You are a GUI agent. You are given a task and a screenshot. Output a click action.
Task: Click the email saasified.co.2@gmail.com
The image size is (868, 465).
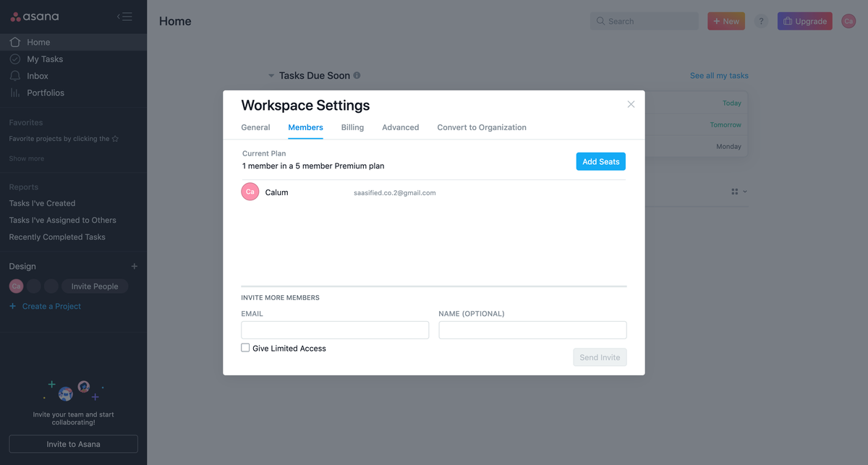click(x=394, y=193)
